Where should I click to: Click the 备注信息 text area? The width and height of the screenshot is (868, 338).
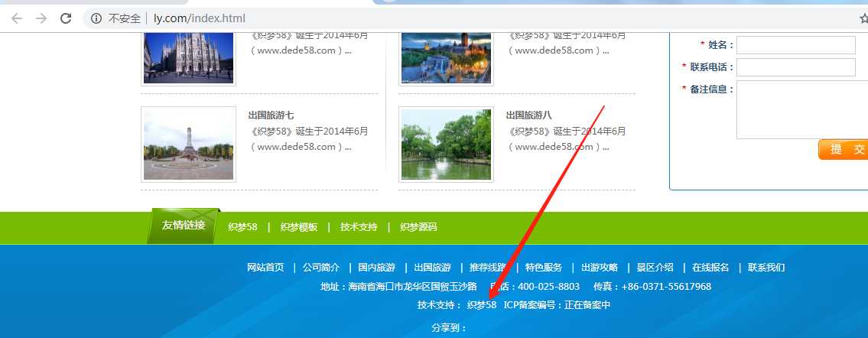tap(802, 109)
